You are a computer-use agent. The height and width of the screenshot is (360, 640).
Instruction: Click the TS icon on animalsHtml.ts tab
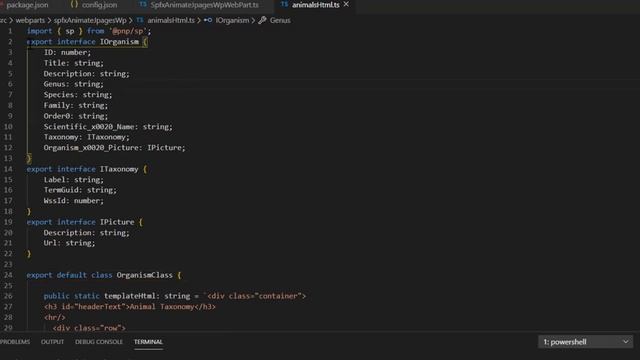click(284, 4)
